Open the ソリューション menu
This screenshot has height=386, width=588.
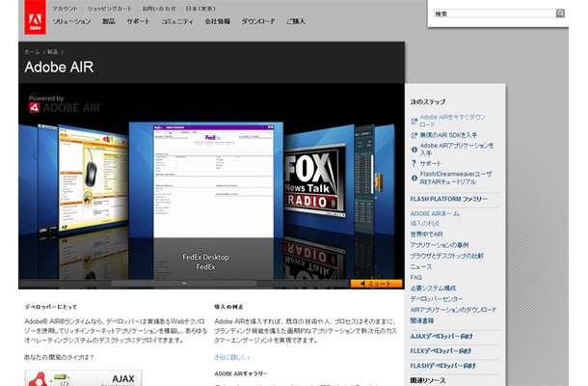coord(71,21)
